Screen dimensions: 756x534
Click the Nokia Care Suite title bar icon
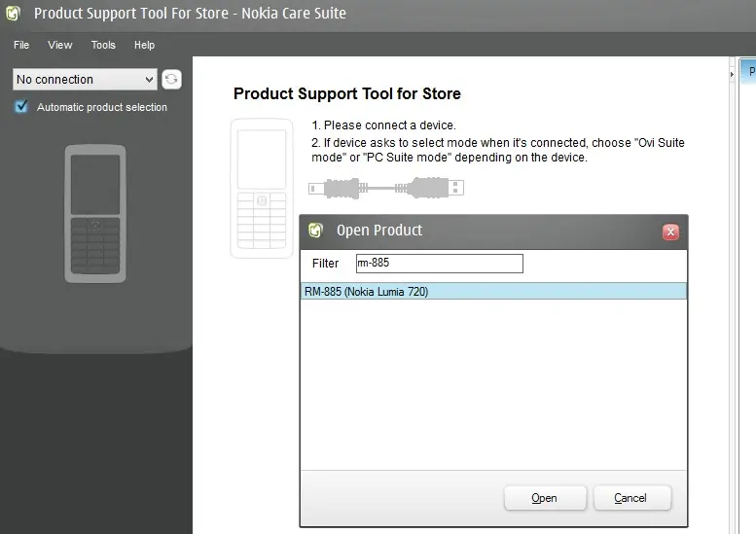point(13,13)
